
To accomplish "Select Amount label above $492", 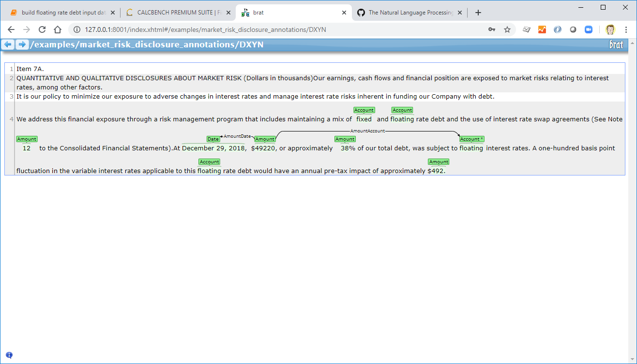I will (439, 162).
